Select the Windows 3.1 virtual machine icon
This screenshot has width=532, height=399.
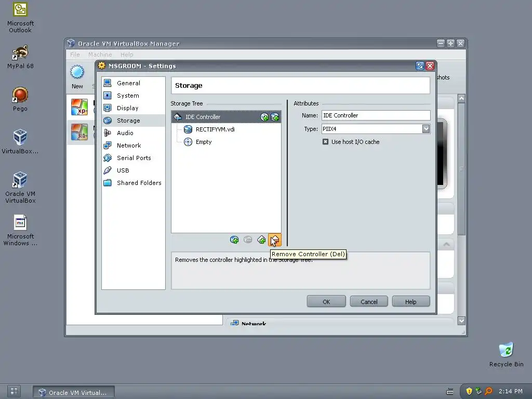pos(79,132)
